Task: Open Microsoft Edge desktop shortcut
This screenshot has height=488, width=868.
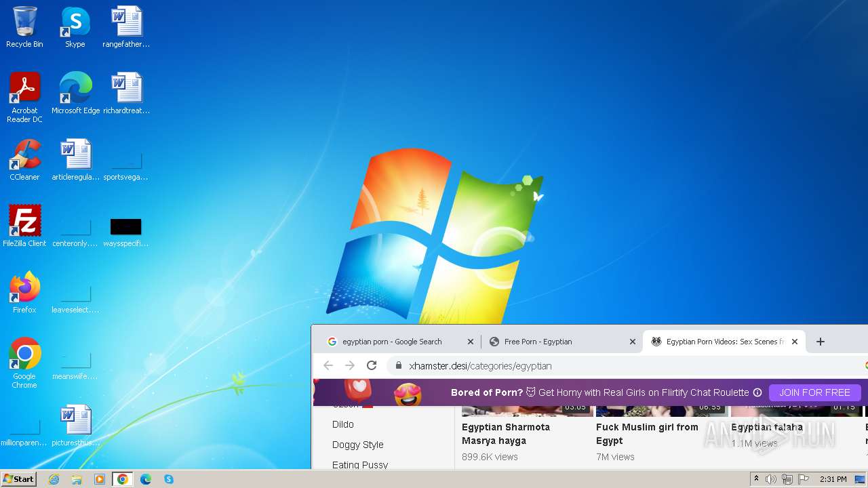Action: (75, 94)
